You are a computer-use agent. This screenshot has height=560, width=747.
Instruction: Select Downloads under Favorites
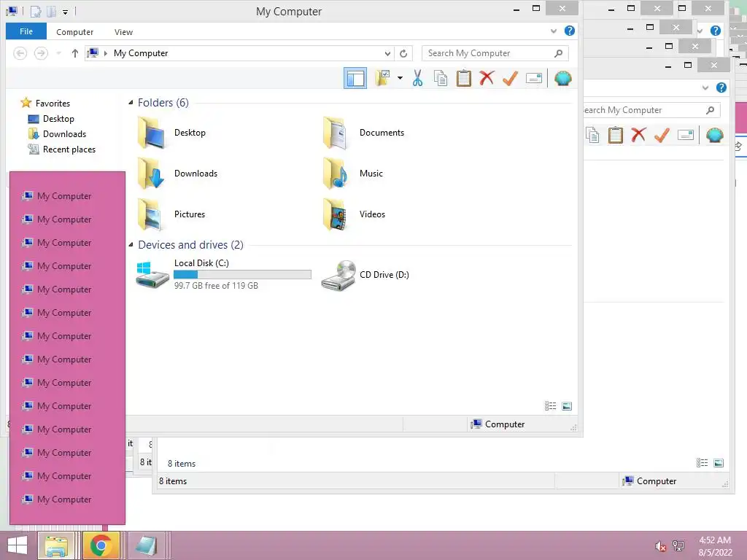(57, 134)
